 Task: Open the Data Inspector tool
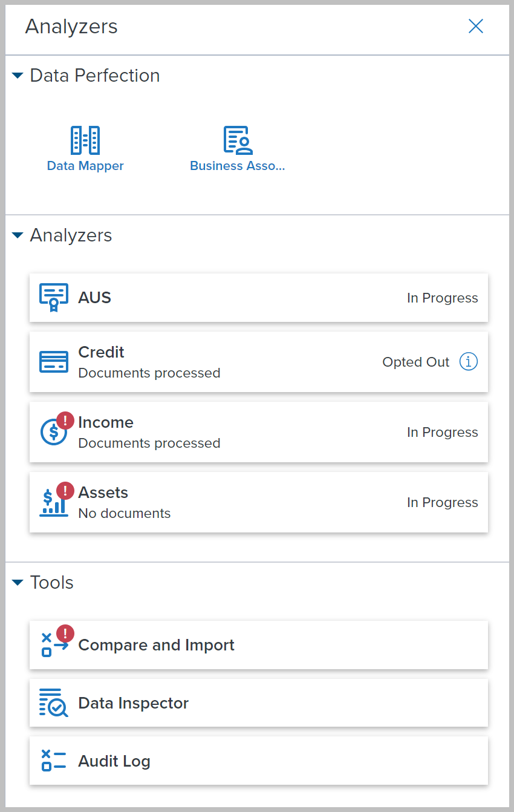(x=259, y=703)
